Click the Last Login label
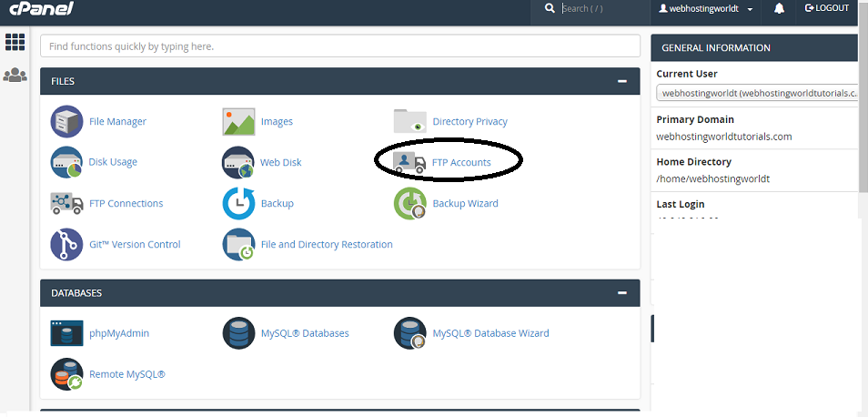 (681, 204)
